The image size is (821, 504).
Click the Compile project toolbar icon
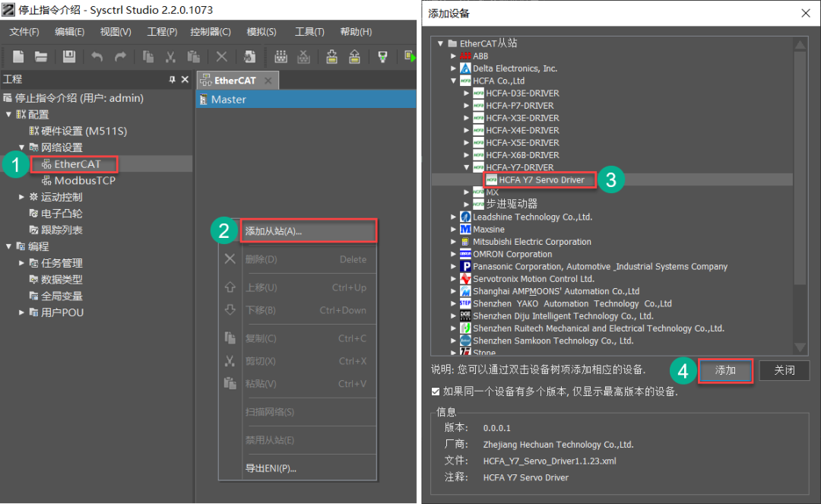tap(281, 56)
